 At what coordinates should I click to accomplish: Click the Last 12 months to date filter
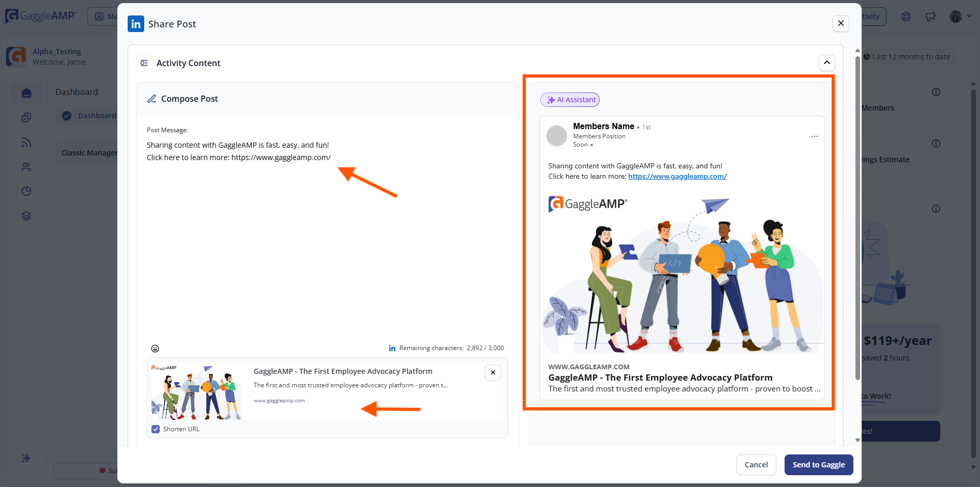pyautogui.click(x=907, y=57)
